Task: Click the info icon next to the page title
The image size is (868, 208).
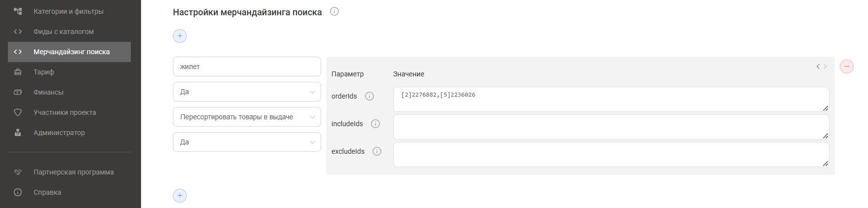Action: 334,11
